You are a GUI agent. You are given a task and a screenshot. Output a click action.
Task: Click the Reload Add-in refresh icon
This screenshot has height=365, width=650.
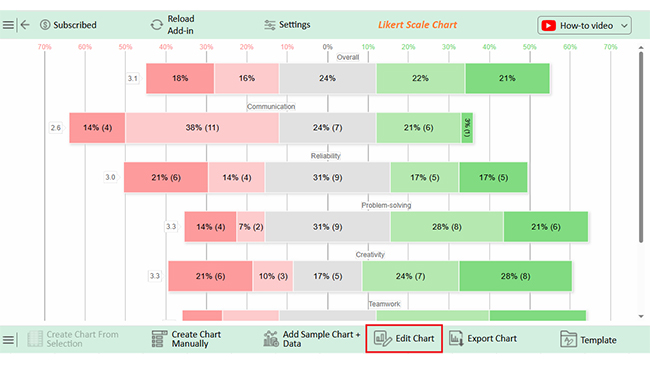coord(157,25)
